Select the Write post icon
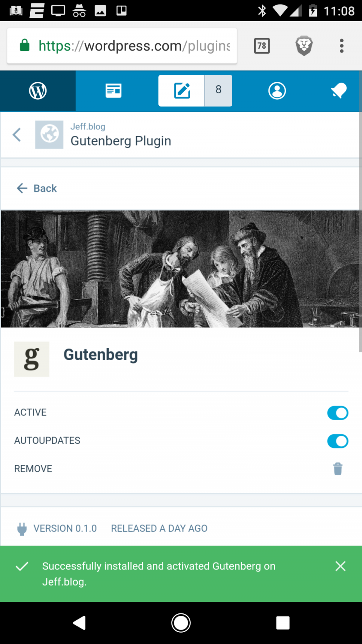The image size is (362, 644). (x=181, y=91)
